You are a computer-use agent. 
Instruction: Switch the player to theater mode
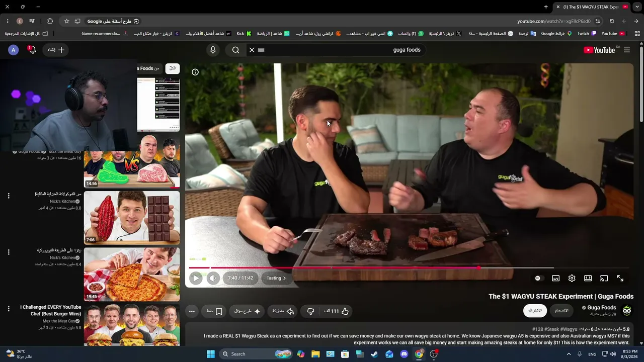588,278
